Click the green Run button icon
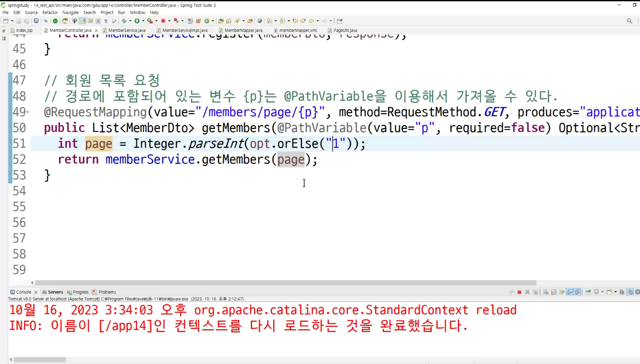 [x=137, y=21]
